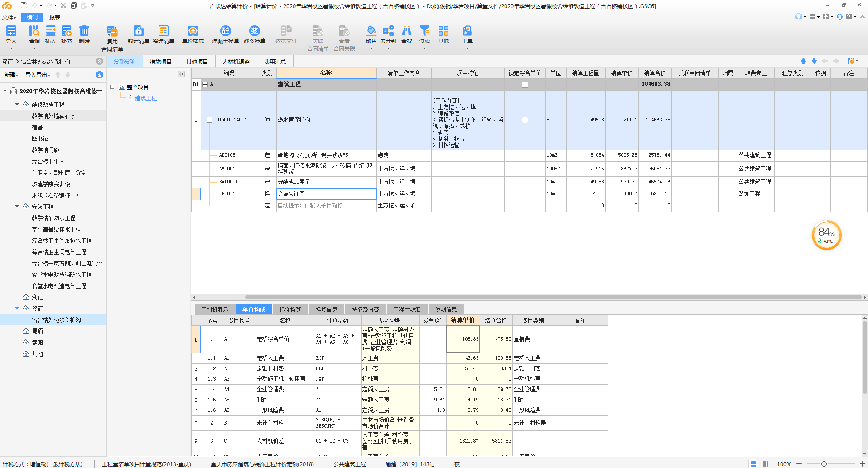
Task: Open the 文件 menu
Action: 9,17
